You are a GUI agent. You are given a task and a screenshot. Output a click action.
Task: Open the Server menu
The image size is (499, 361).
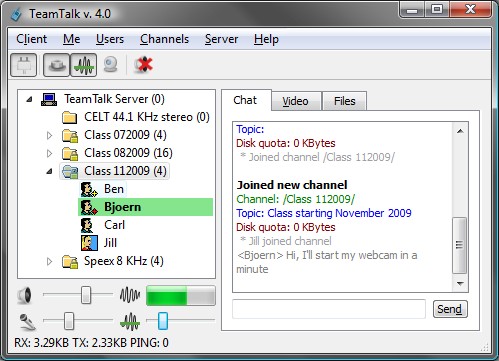click(x=221, y=39)
